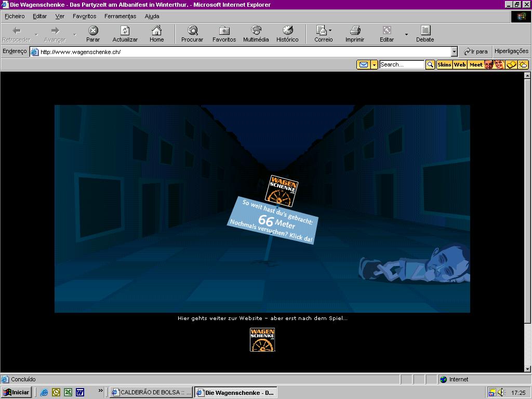Image resolution: width=532 pixels, height=399 pixels.
Task: Click the sleeping man illustration
Action: [415, 264]
